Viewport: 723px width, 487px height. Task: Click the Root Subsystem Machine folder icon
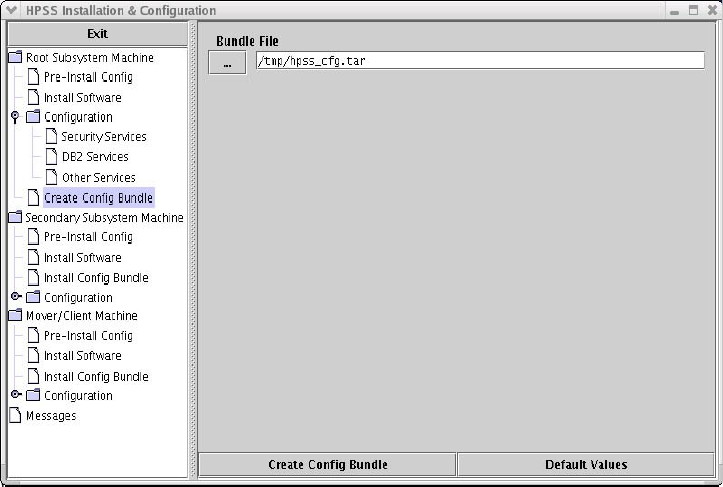[x=15, y=57]
